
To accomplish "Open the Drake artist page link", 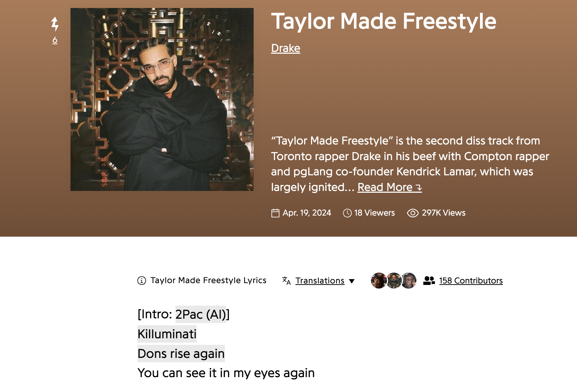I will point(286,48).
